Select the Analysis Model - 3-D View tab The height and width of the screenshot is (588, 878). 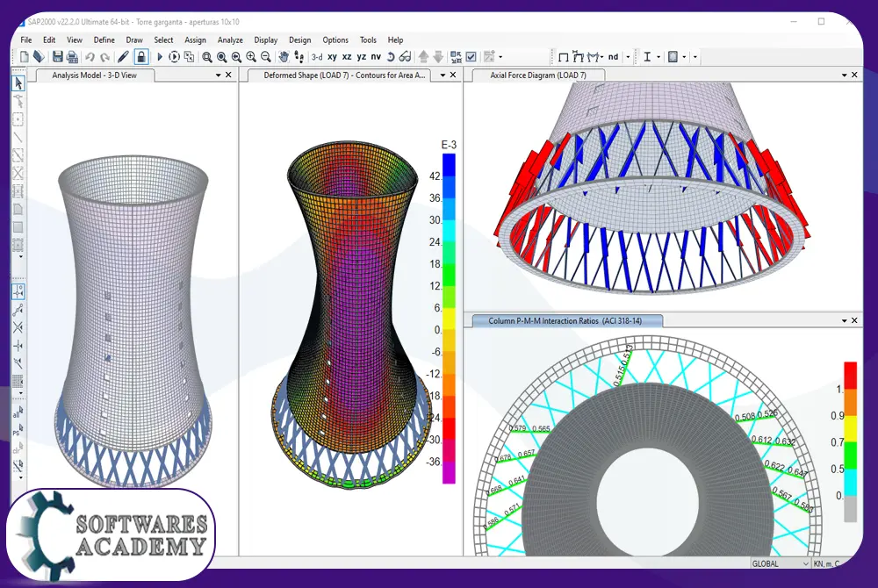94,75
